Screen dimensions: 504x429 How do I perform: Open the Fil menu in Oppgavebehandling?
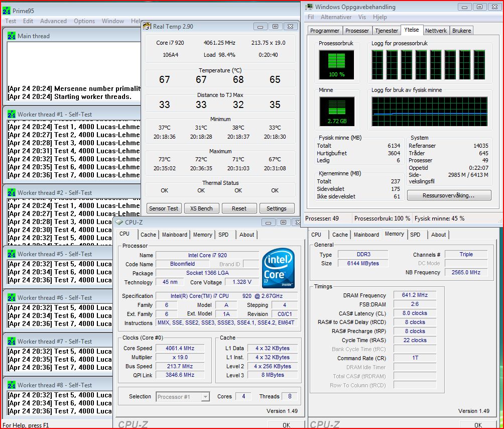point(311,17)
